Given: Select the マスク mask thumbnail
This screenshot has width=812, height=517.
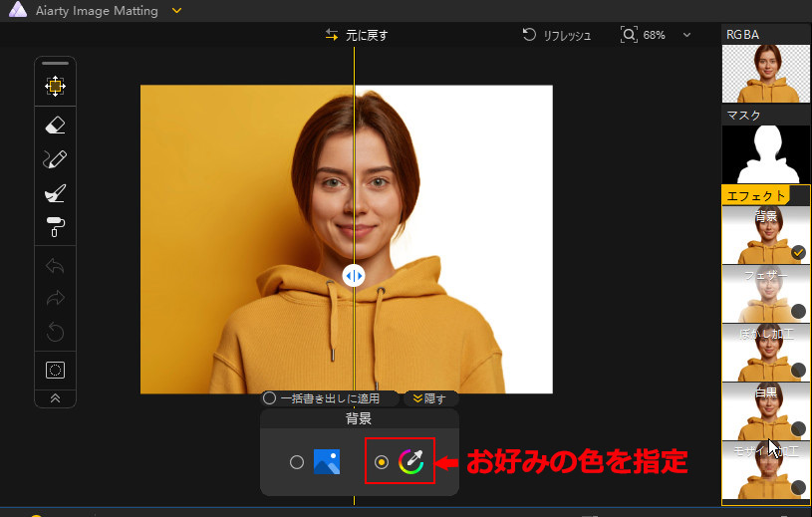Looking at the screenshot, I should (766, 153).
